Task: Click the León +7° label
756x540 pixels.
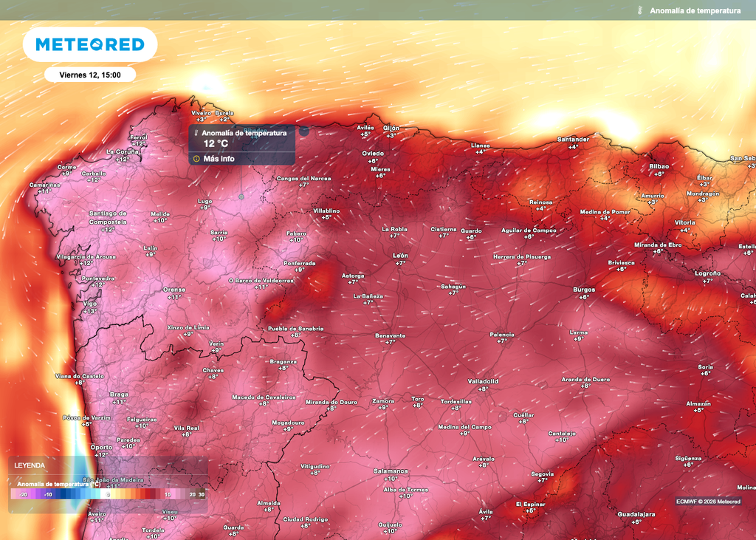Action: click(401, 259)
